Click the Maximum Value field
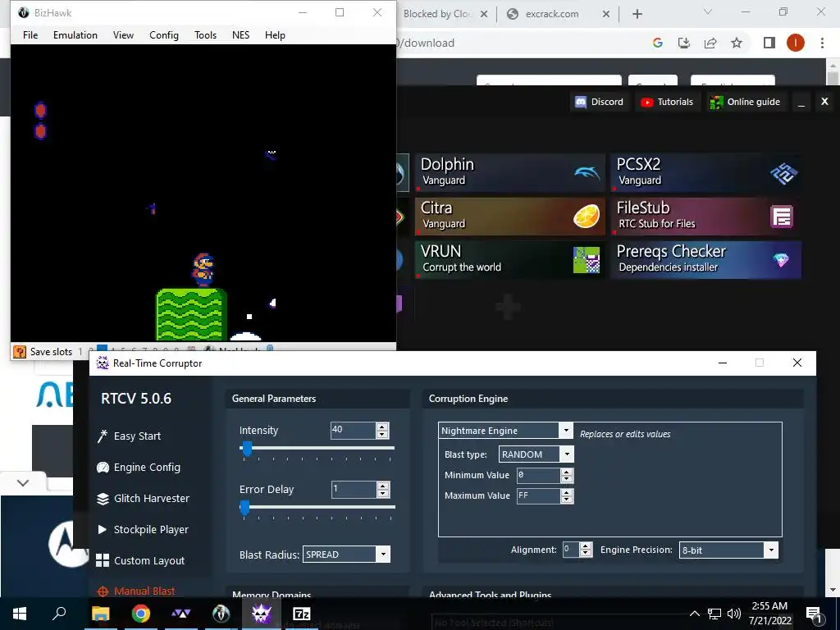The height and width of the screenshot is (630, 840). 538,496
